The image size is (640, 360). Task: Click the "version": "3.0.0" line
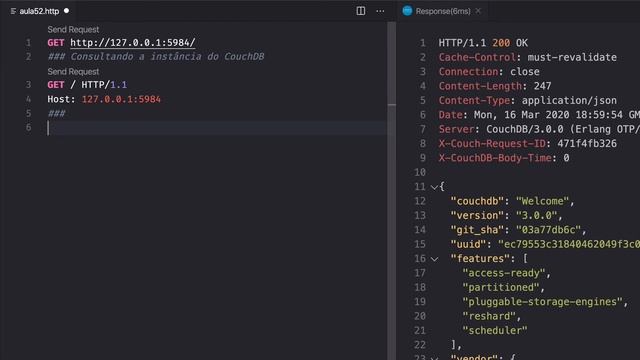pyautogui.click(x=506, y=216)
